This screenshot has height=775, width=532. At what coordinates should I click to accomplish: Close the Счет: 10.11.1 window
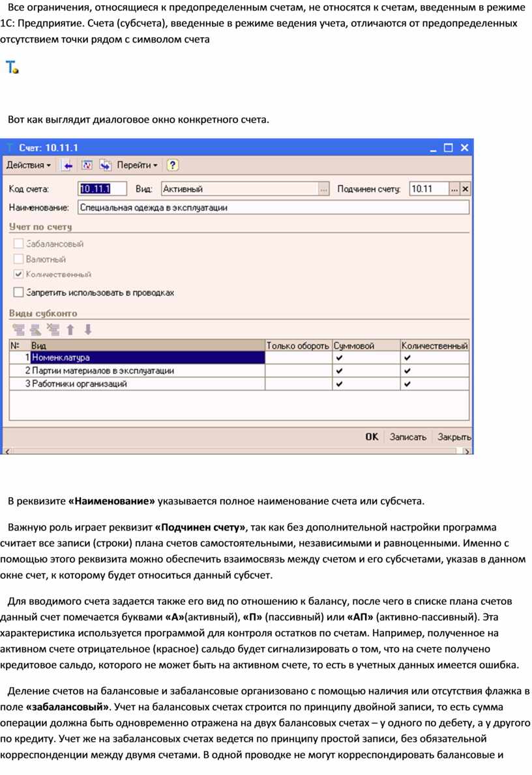click(464, 148)
